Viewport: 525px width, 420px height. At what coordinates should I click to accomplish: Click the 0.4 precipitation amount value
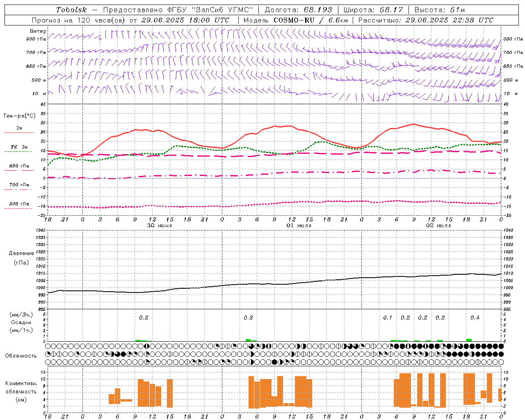[x=475, y=318]
